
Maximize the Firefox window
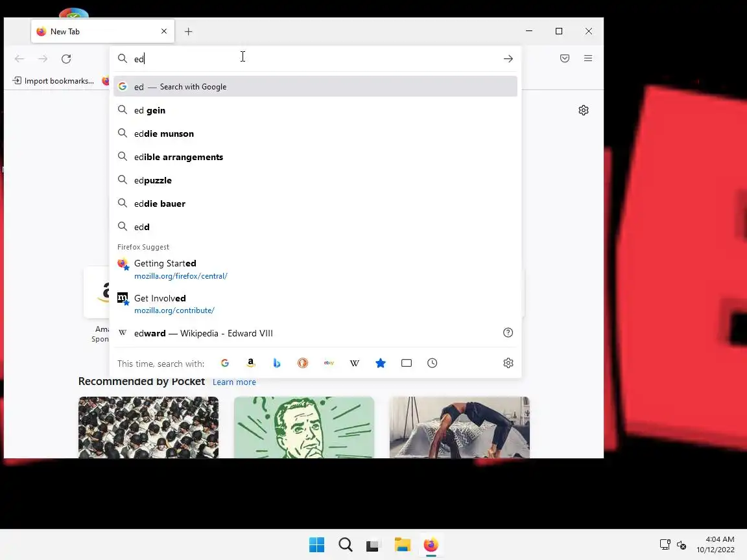559,31
